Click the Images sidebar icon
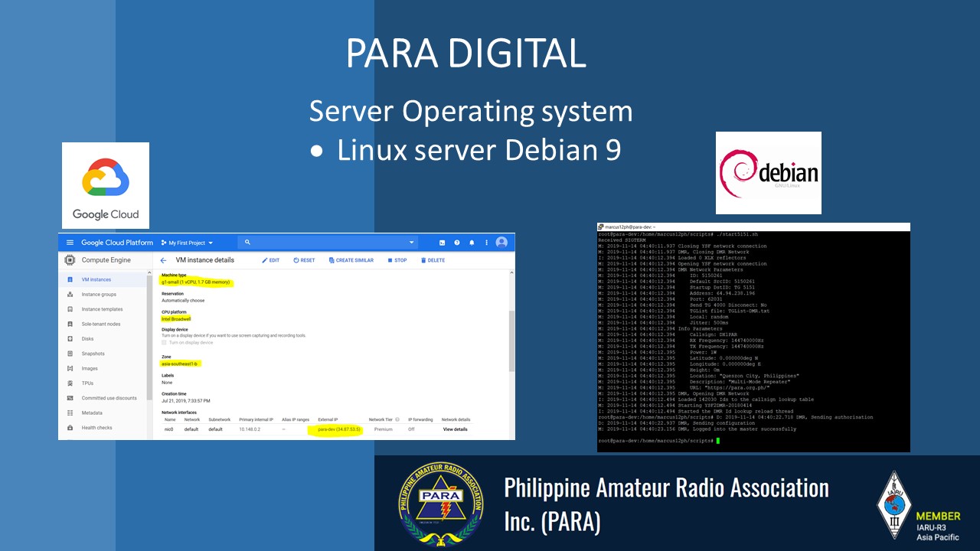Screen dimensions: 980x551 [x=70, y=369]
